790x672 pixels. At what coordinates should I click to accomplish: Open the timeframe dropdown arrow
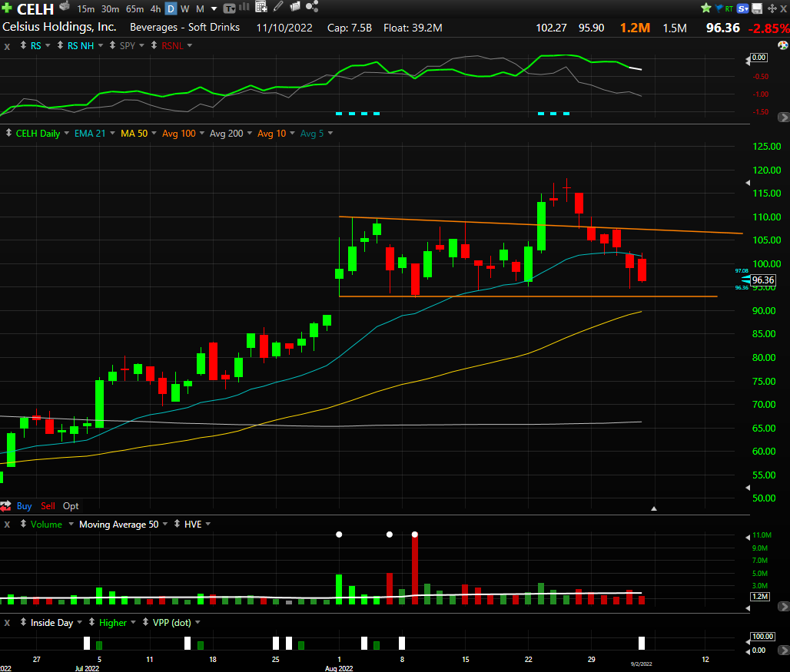(214, 9)
